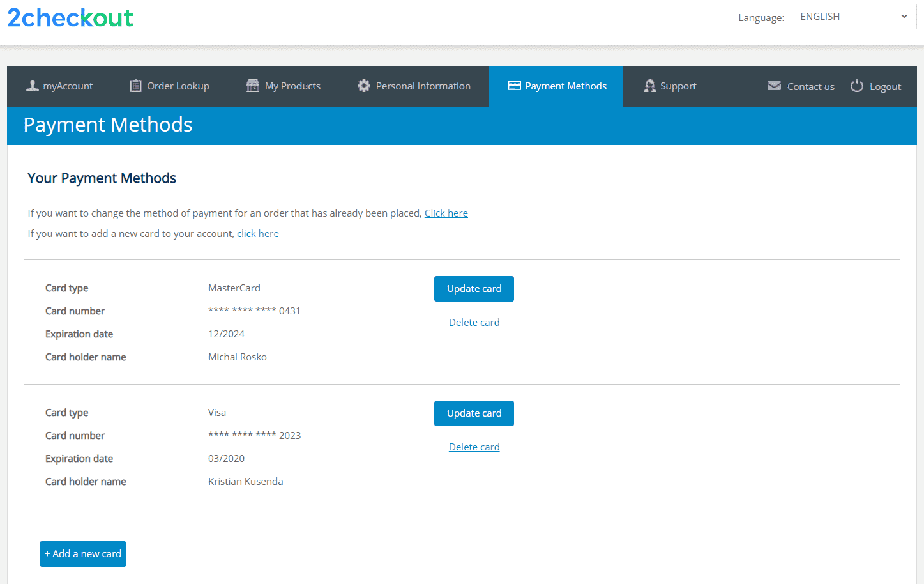
Task: Click the Contact us envelope icon
Action: click(774, 85)
